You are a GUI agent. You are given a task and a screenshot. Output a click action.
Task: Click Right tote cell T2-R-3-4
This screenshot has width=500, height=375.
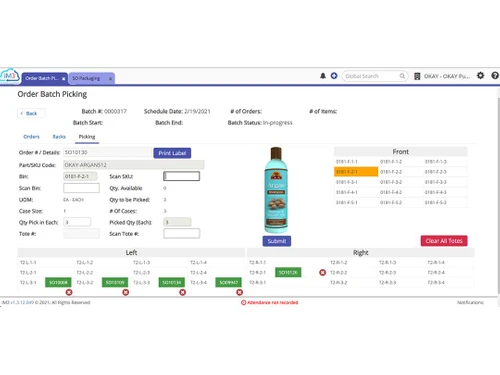tap(436, 283)
